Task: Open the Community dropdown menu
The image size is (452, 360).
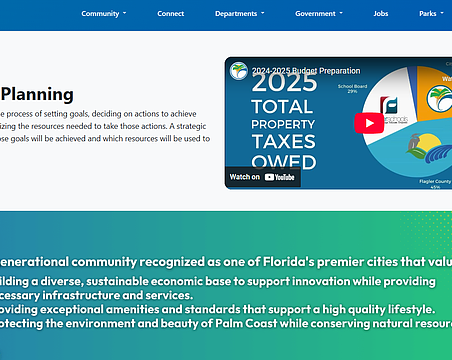Action: 104,14
